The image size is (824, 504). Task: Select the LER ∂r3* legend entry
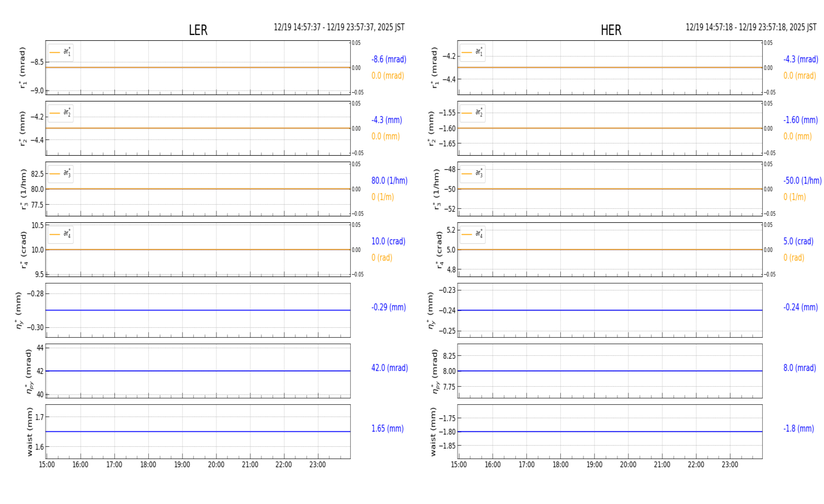click(x=61, y=174)
